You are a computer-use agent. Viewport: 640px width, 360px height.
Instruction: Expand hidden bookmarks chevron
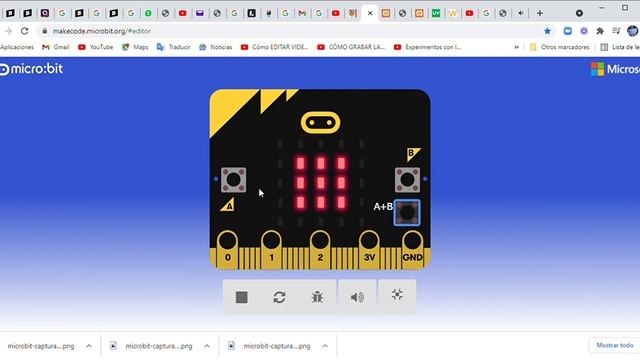tap(516, 47)
